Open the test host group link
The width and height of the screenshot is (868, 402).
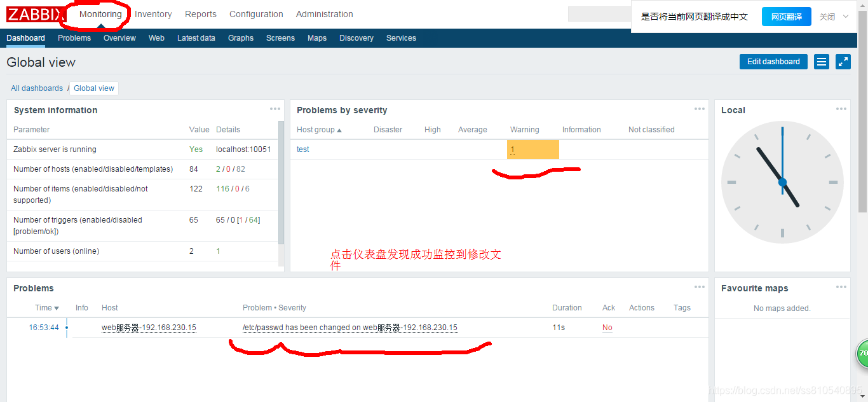tap(303, 149)
